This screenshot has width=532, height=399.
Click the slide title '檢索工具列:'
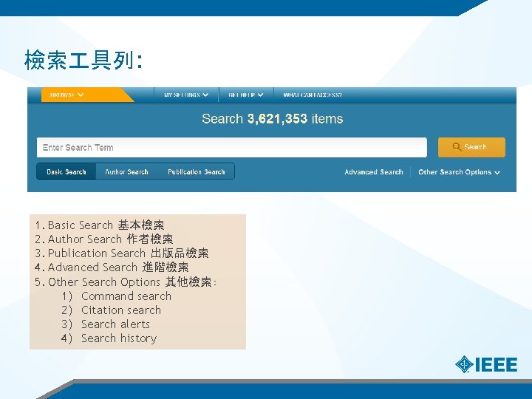(83, 60)
